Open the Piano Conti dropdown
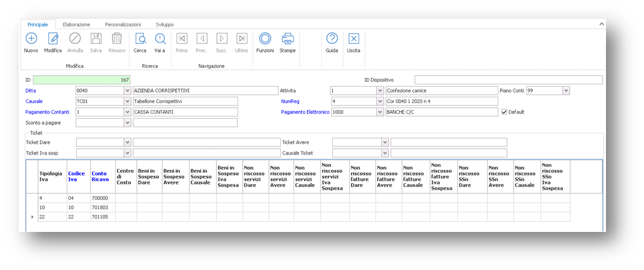The width and height of the screenshot is (644, 270). tap(566, 91)
